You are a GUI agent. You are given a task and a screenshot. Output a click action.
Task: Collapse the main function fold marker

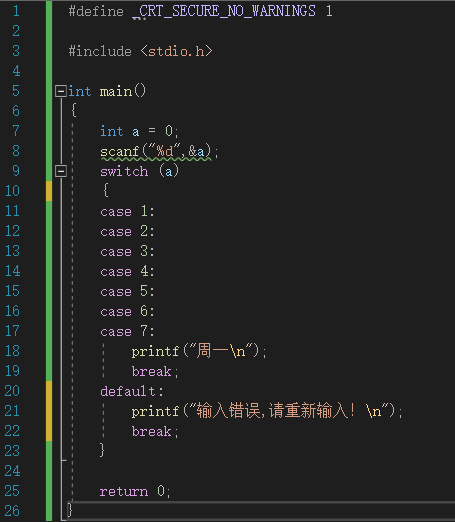(x=61, y=91)
